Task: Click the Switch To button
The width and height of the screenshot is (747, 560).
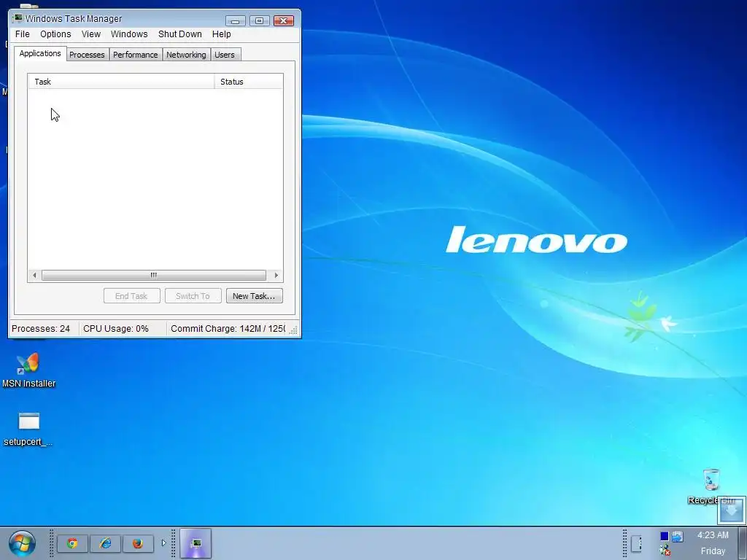Action: tap(193, 296)
